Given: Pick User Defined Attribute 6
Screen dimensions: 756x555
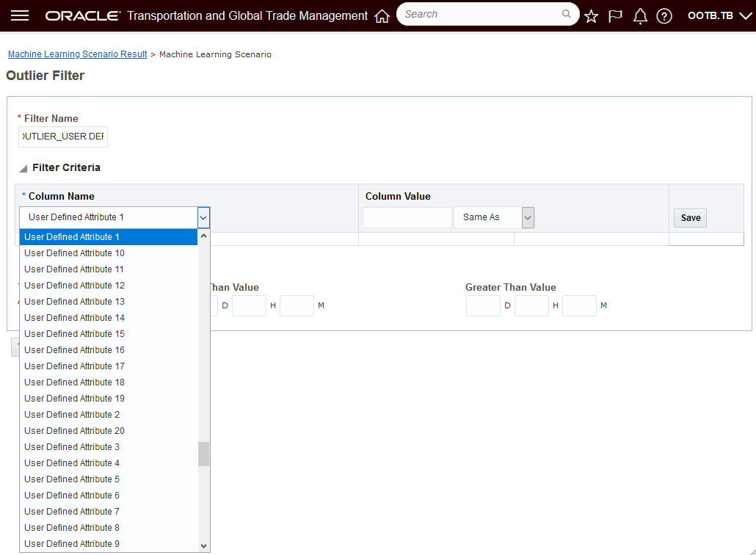Looking at the screenshot, I should [109, 496].
